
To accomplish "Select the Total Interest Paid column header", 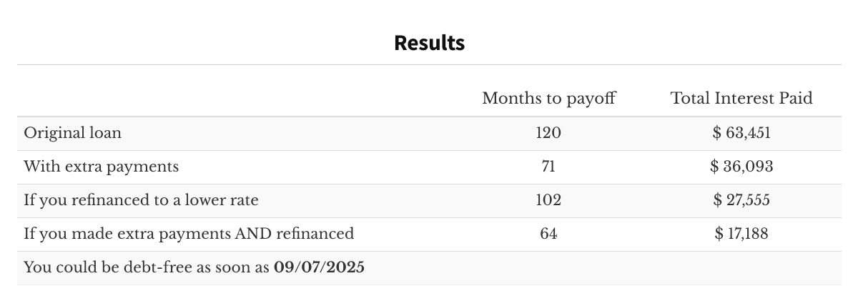I will (x=741, y=98).
